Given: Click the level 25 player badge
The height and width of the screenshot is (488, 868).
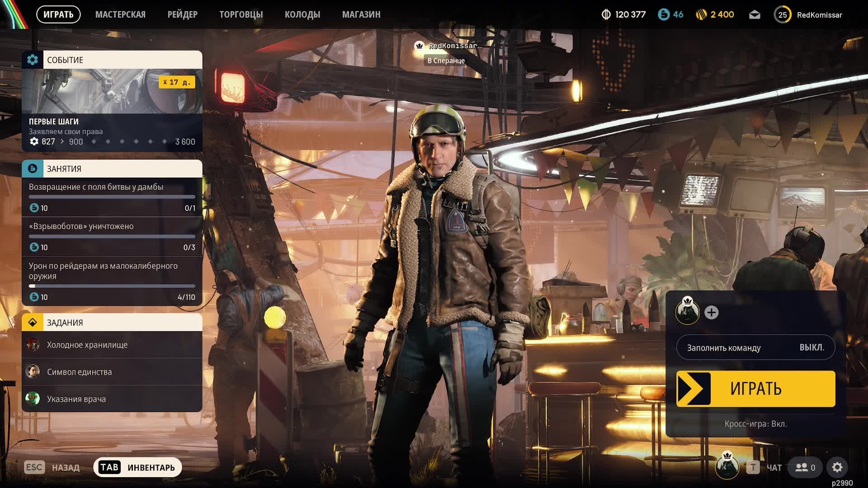Looking at the screenshot, I should [783, 15].
